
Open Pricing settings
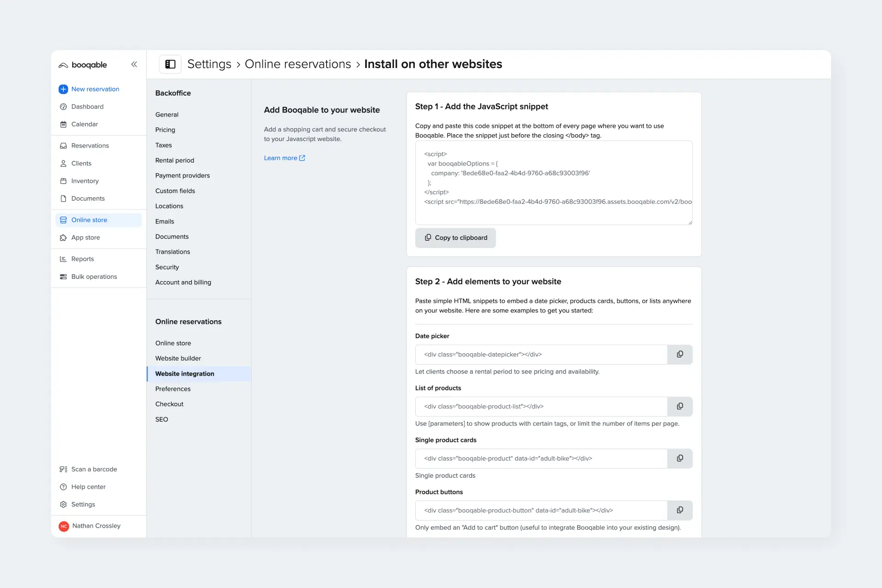point(165,130)
